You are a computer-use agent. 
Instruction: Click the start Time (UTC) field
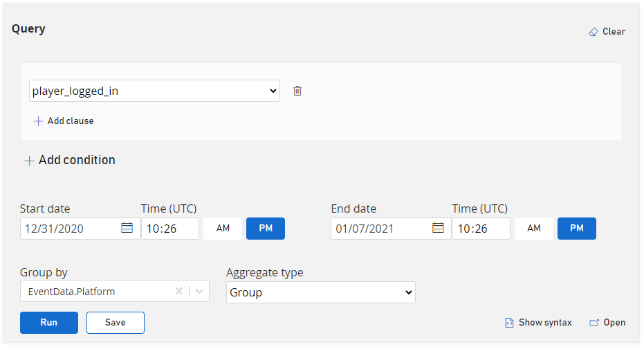click(170, 229)
